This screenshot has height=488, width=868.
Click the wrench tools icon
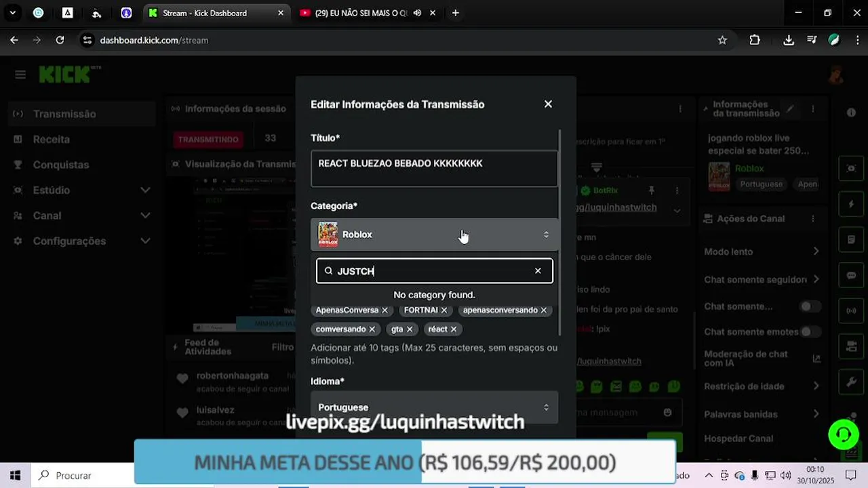tap(851, 382)
